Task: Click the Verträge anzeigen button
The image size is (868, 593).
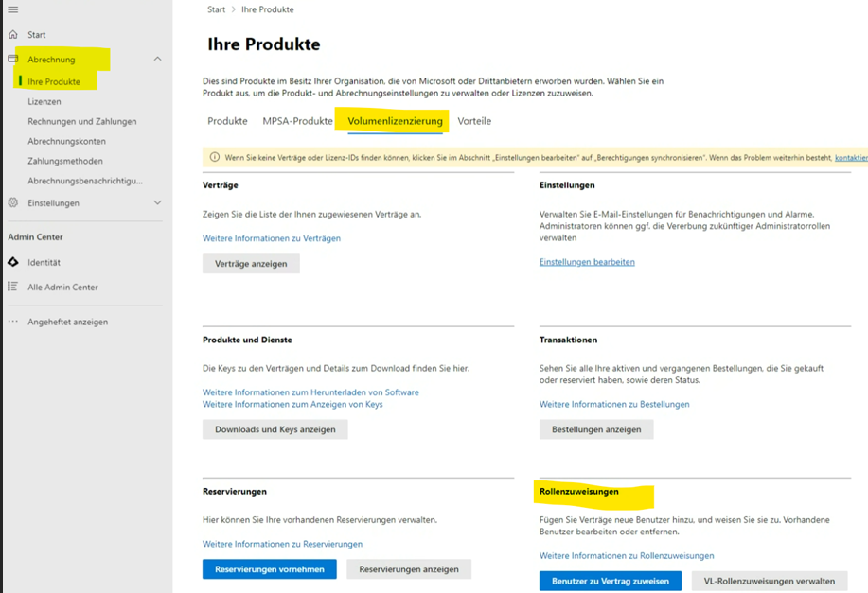Action: [251, 263]
